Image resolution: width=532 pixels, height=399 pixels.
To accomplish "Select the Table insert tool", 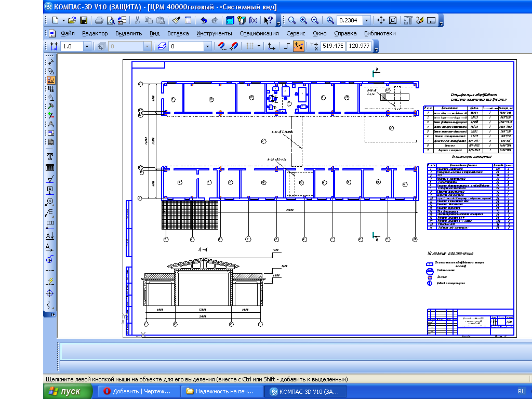I will point(50,168).
